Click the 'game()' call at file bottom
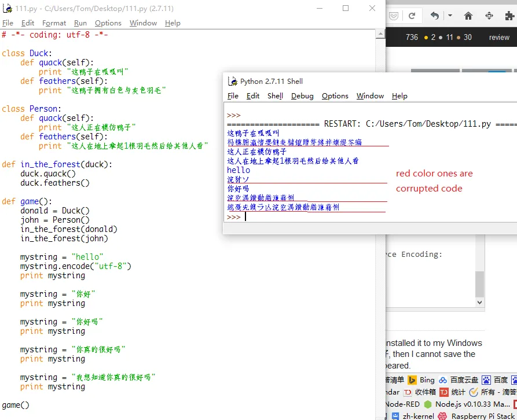 coord(16,405)
